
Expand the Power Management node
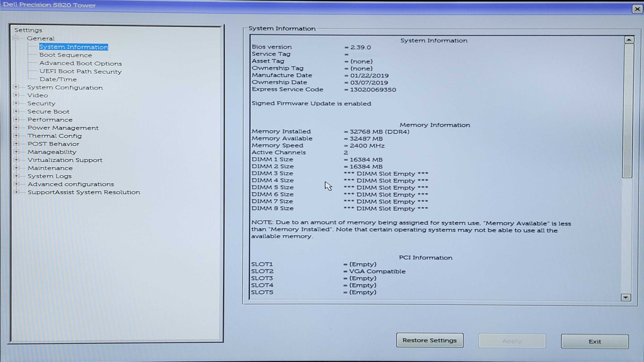pos(16,128)
